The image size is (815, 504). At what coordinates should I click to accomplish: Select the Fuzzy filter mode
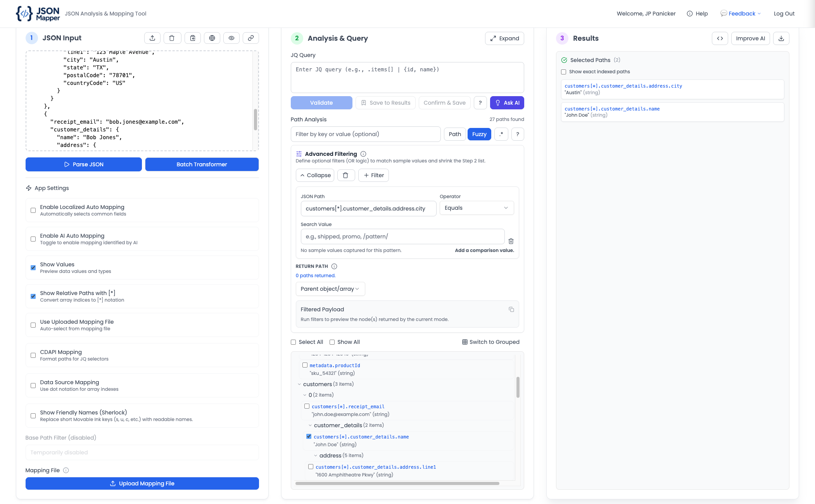479,134
